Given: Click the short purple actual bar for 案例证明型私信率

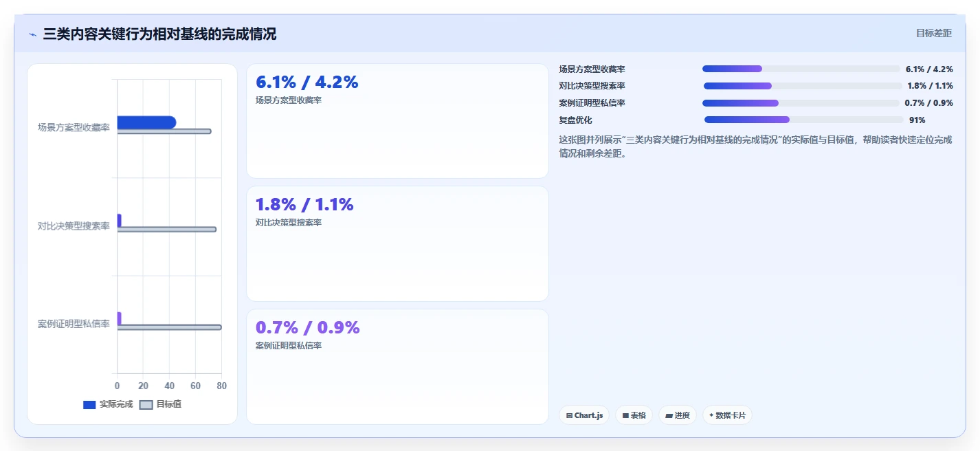Looking at the screenshot, I should pyautogui.click(x=119, y=318).
